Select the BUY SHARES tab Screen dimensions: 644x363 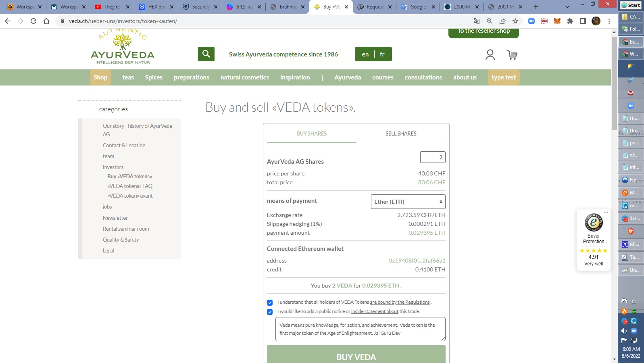[312, 134]
